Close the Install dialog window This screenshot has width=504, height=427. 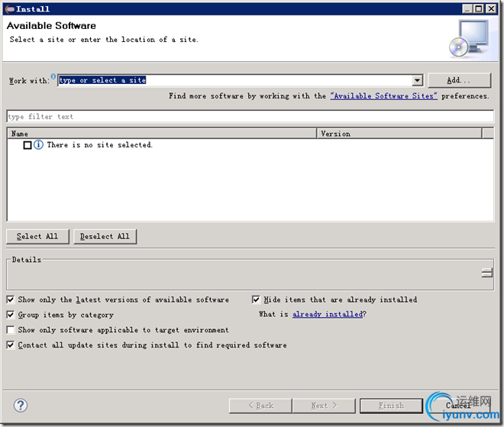pyautogui.click(x=491, y=8)
